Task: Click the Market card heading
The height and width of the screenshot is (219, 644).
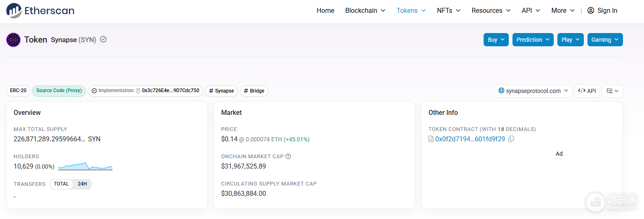Action: (232, 113)
